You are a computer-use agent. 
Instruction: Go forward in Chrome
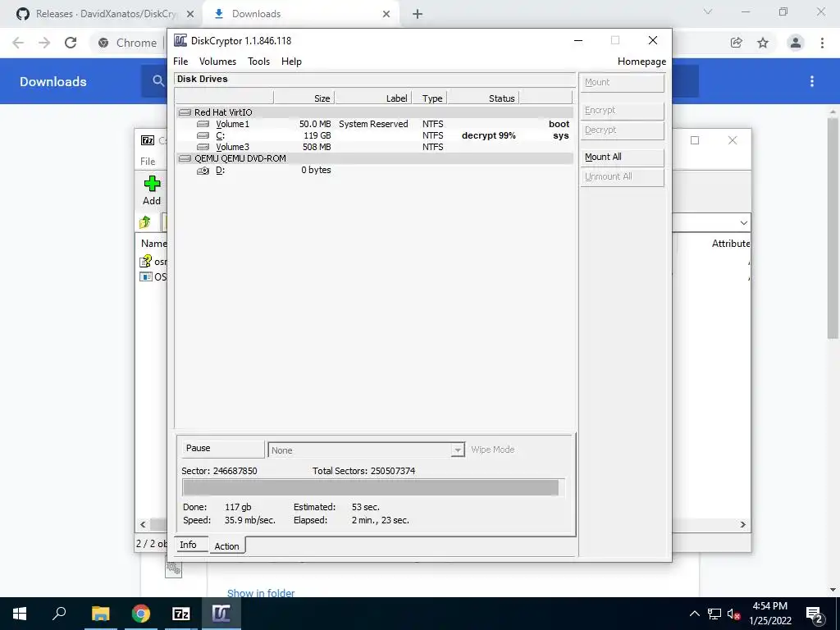tap(44, 43)
